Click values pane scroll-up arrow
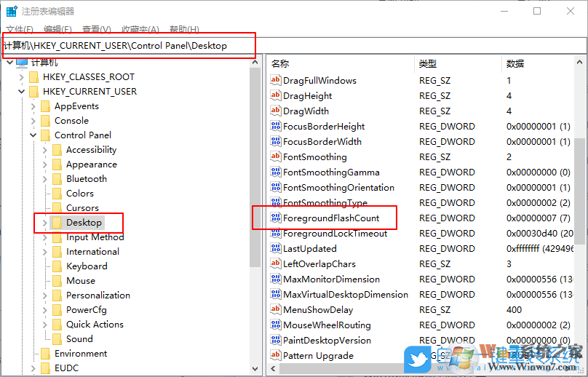Viewport: 588px width, 377px height. click(x=580, y=63)
